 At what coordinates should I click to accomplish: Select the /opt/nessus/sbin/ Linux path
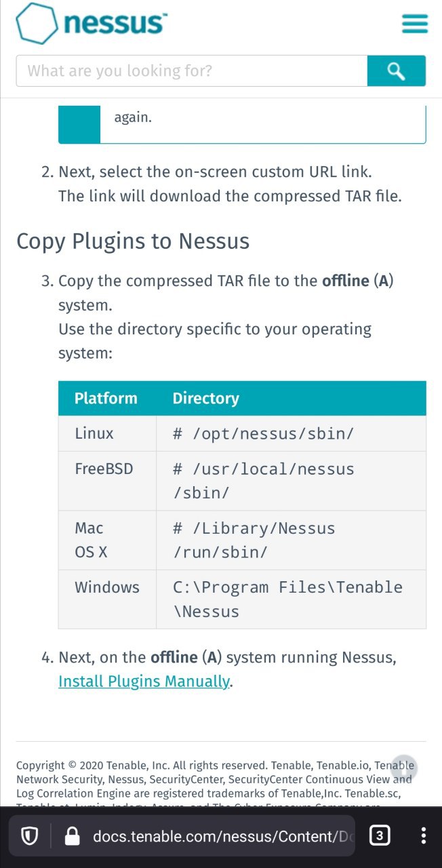(x=263, y=433)
